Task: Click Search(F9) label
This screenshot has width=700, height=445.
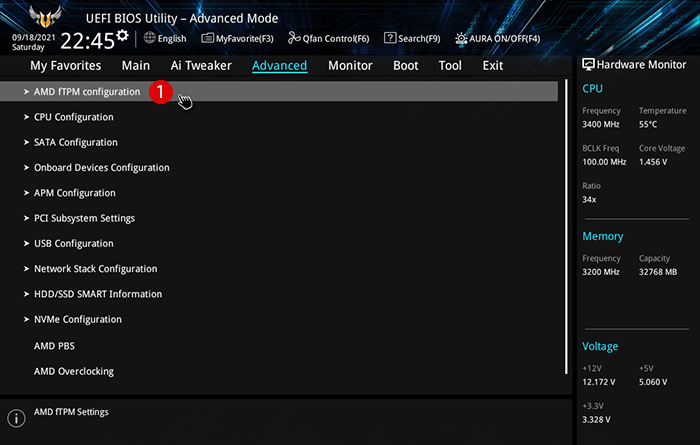Action: tap(419, 39)
